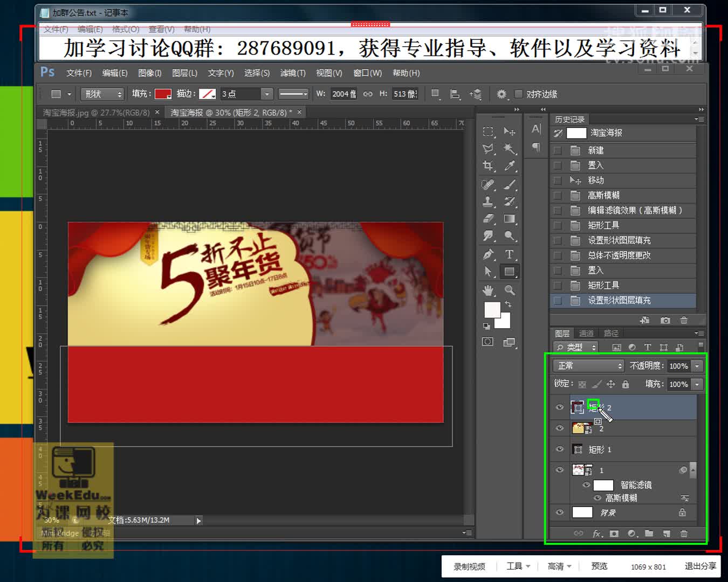Select the Rectangle shape tool
728x582 pixels.
click(x=509, y=272)
